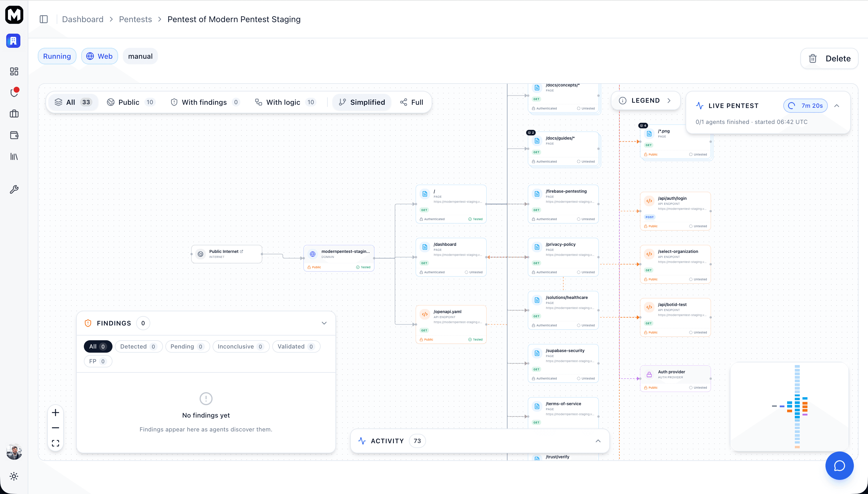Go to Pentests breadcrumb
Viewport: 868px width, 494px height.
coord(136,19)
